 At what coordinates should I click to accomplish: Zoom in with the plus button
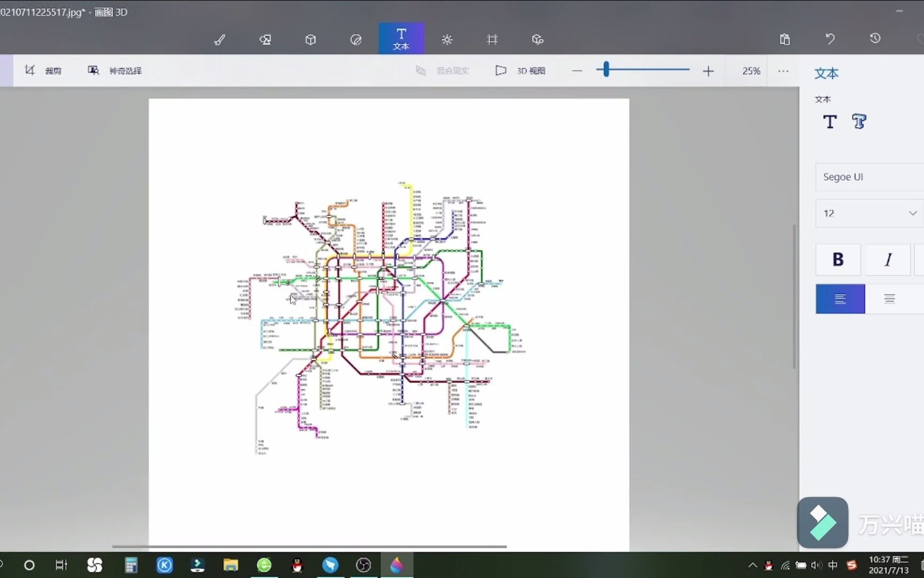708,71
